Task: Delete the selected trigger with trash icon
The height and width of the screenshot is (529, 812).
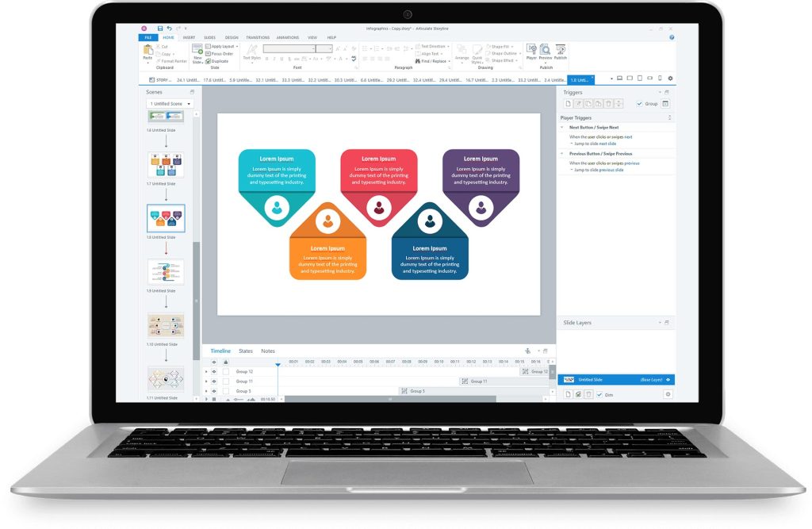Action: coord(608,104)
